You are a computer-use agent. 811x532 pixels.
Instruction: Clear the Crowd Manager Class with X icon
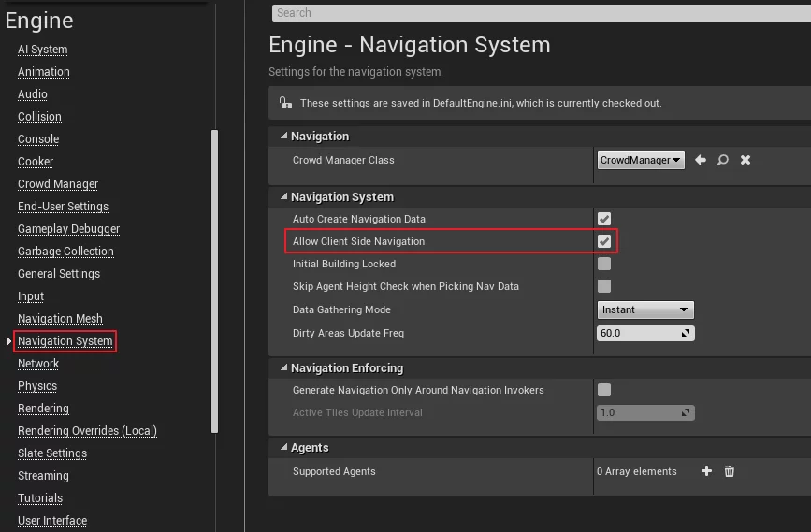tap(746, 160)
